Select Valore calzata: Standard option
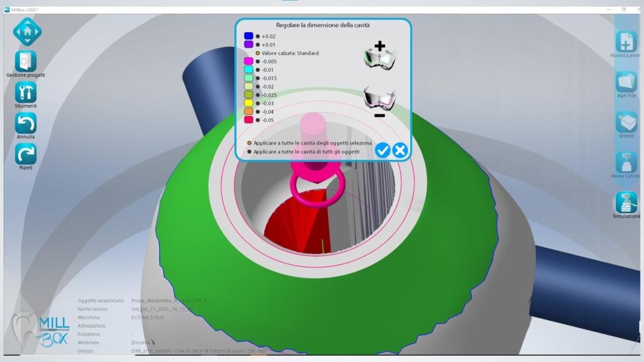This screenshot has height=362, width=644. pyautogui.click(x=258, y=53)
